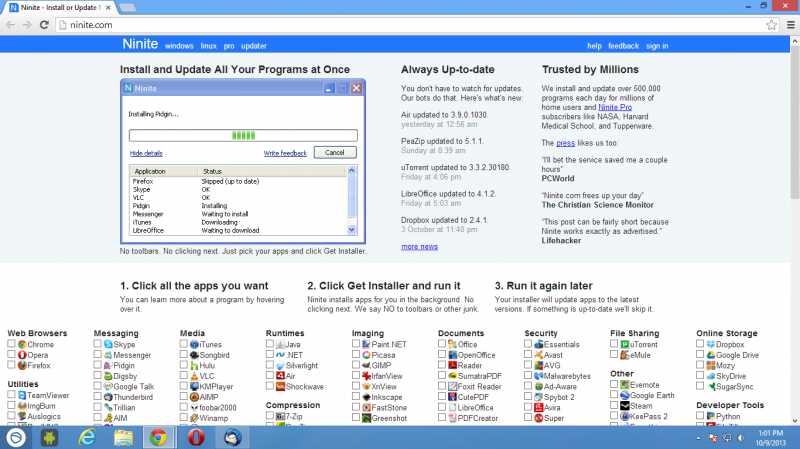Click sign in
The image size is (800, 449).
click(657, 46)
